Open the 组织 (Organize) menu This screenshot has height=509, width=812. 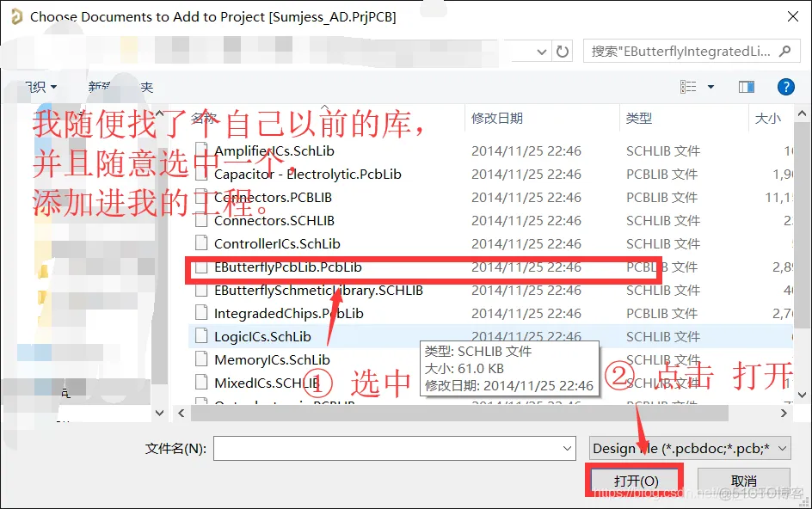[41, 87]
